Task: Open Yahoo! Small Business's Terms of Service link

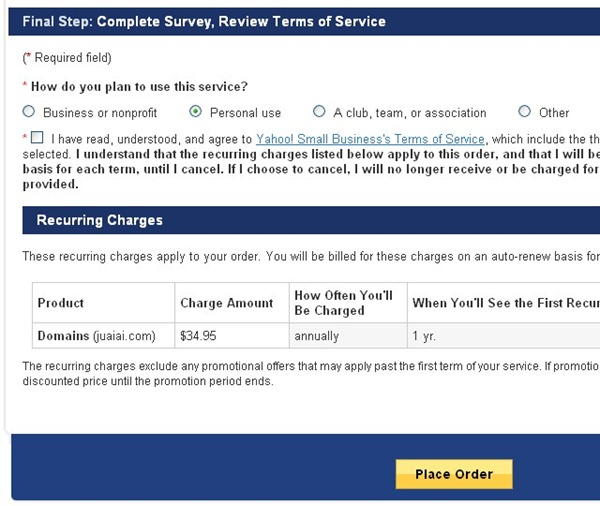Action: click(370, 139)
